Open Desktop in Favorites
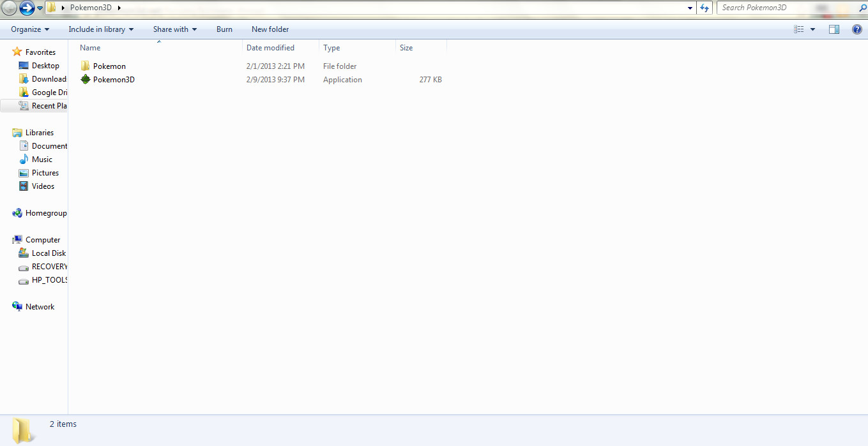 pos(45,66)
